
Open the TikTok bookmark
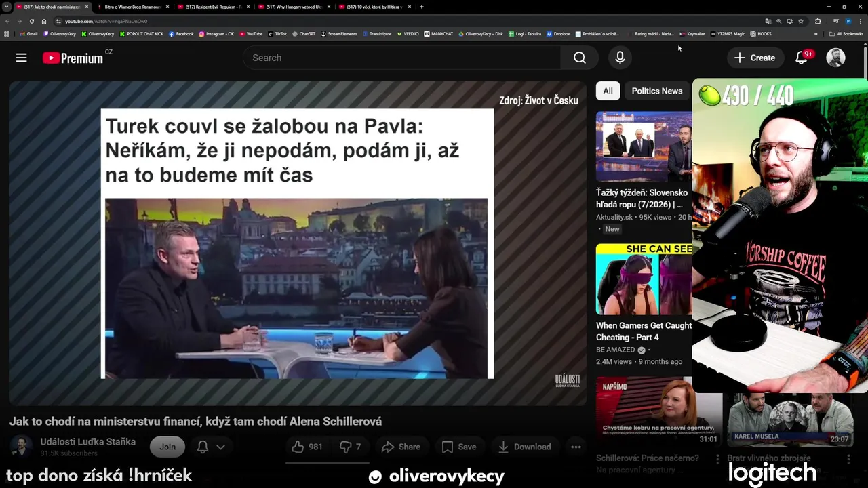coord(277,33)
